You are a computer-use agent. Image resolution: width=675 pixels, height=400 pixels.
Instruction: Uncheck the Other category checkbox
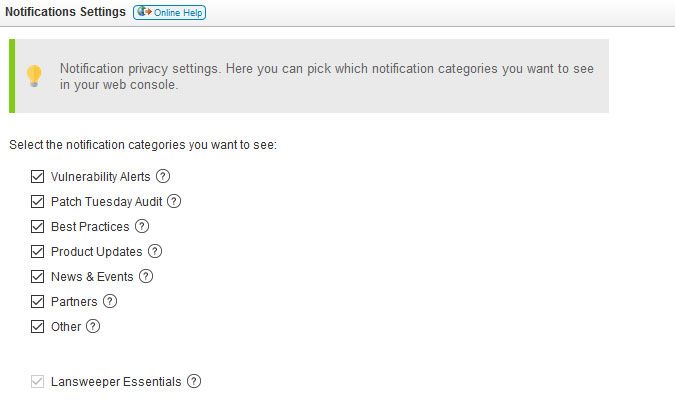(x=38, y=327)
